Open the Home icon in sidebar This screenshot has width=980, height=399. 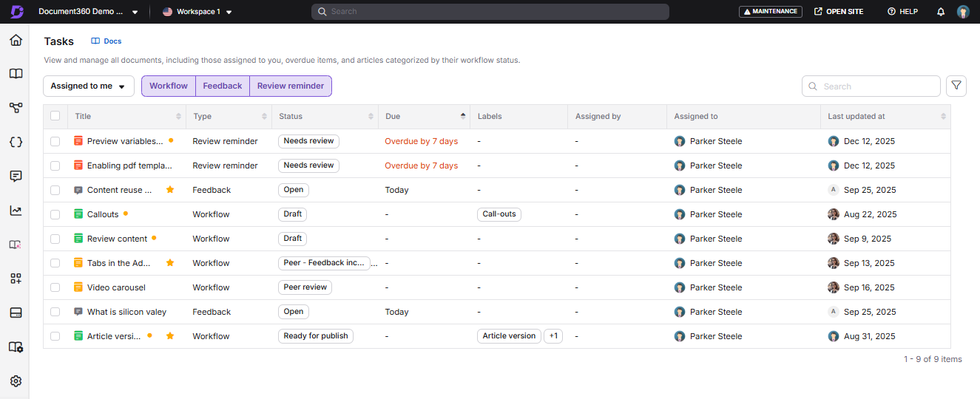coord(16,40)
